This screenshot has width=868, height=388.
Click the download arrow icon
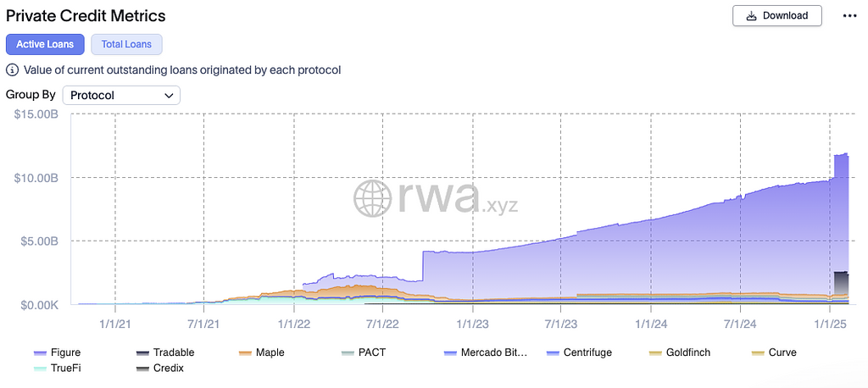coord(752,15)
